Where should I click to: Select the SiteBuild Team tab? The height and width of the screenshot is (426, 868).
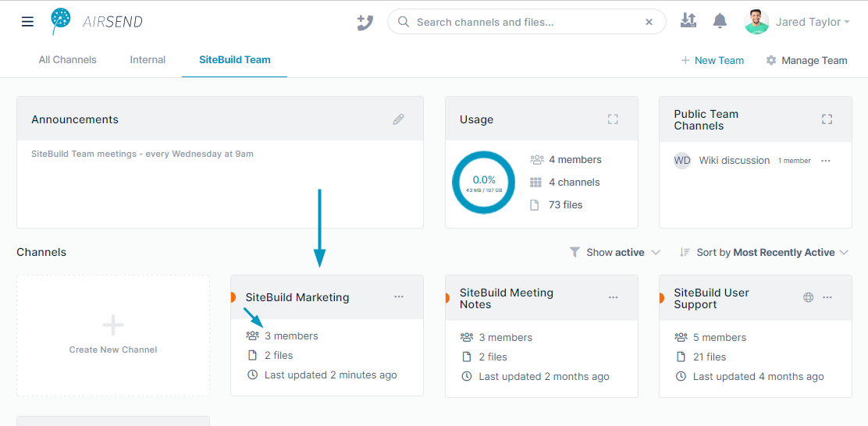click(x=235, y=60)
